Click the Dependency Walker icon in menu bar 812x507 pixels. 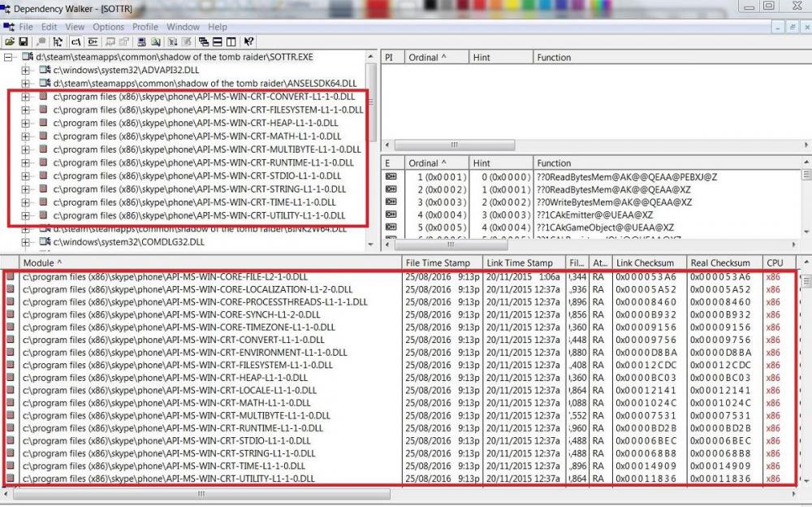pyautogui.click(x=8, y=27)
